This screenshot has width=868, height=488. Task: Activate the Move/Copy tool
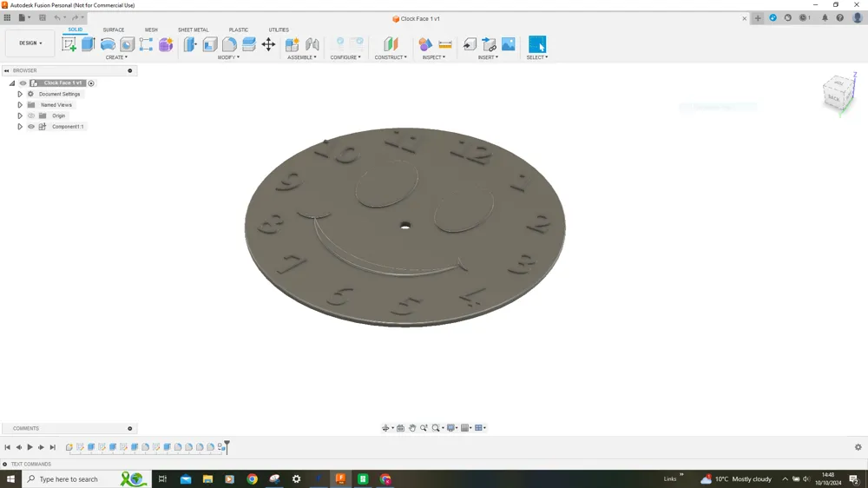point(268,44)
